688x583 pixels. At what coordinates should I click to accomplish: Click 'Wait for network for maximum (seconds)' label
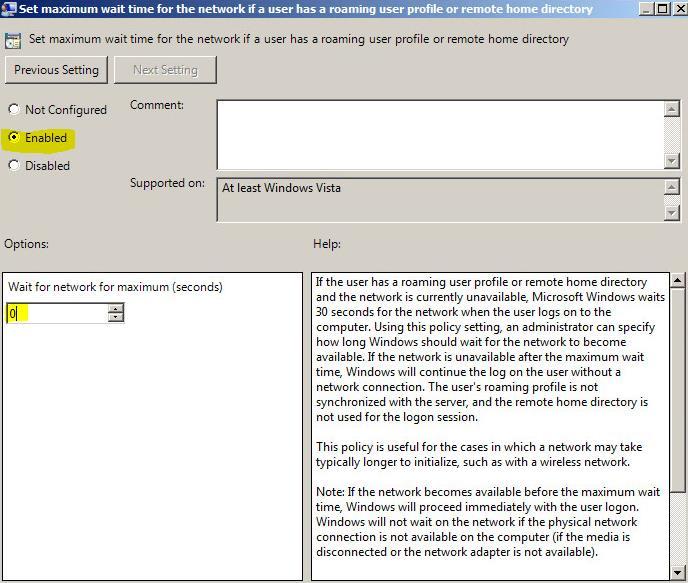click(x=115, y=287)
